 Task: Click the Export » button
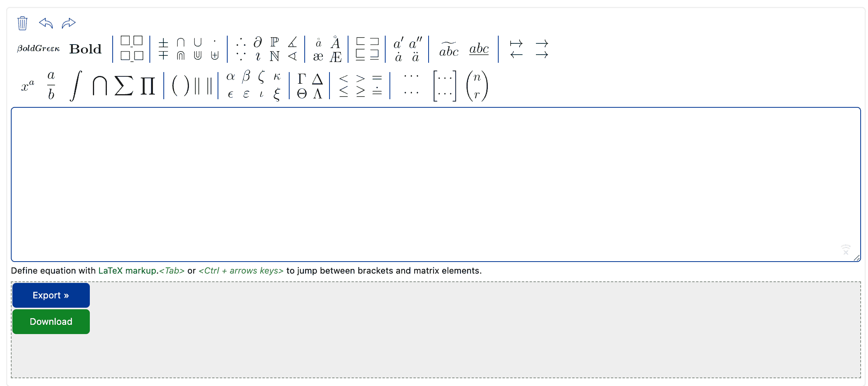(51, 295)
